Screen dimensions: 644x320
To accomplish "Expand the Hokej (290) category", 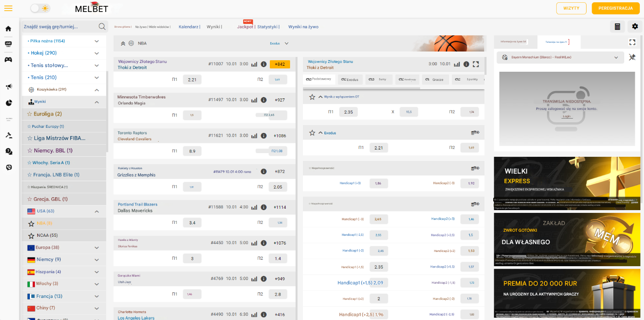I will point(97,53).
